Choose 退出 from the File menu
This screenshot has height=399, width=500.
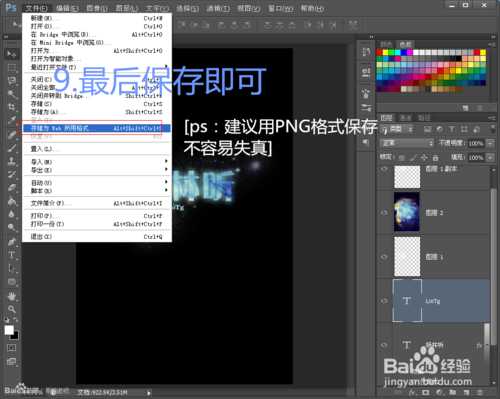tap(97, 237)
